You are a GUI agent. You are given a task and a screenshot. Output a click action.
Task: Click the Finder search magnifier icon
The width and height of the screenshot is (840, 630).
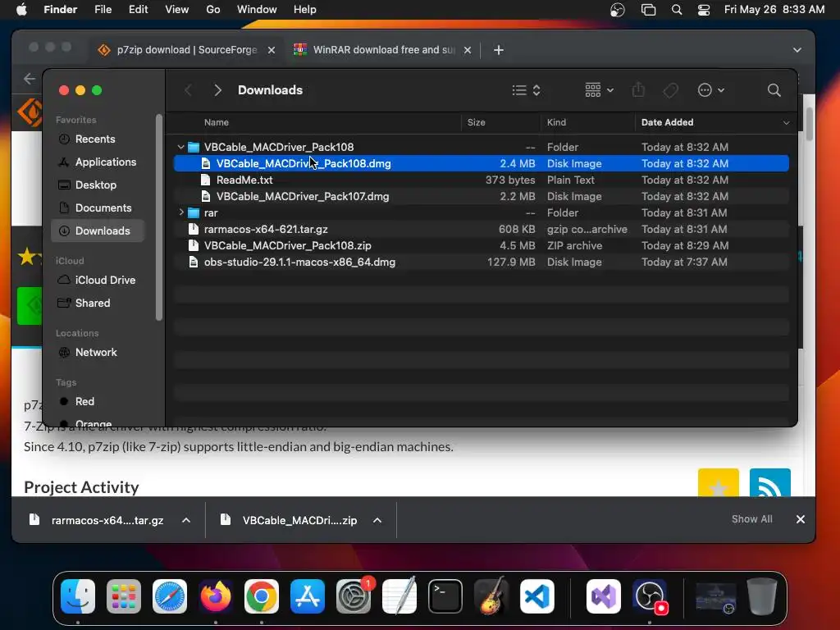pos(774,90)
